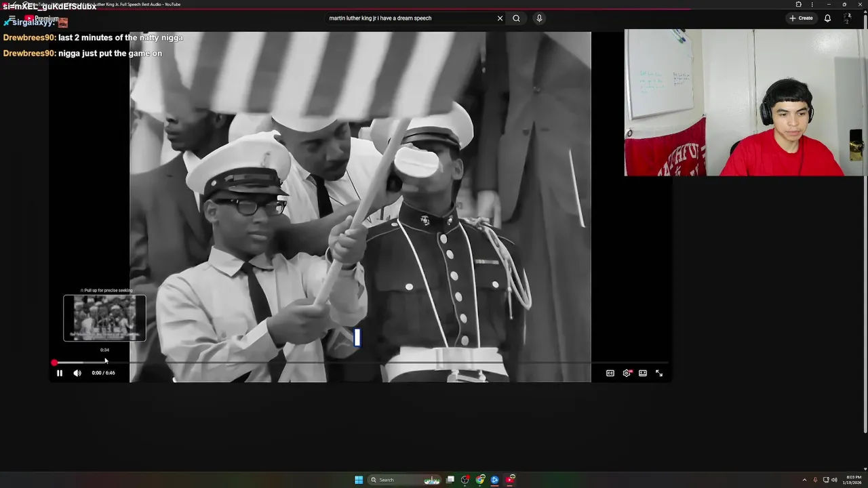The image size is (868, 488).
Task: Open the browser window three-dot menu
Action: click(x=812, y=4)
